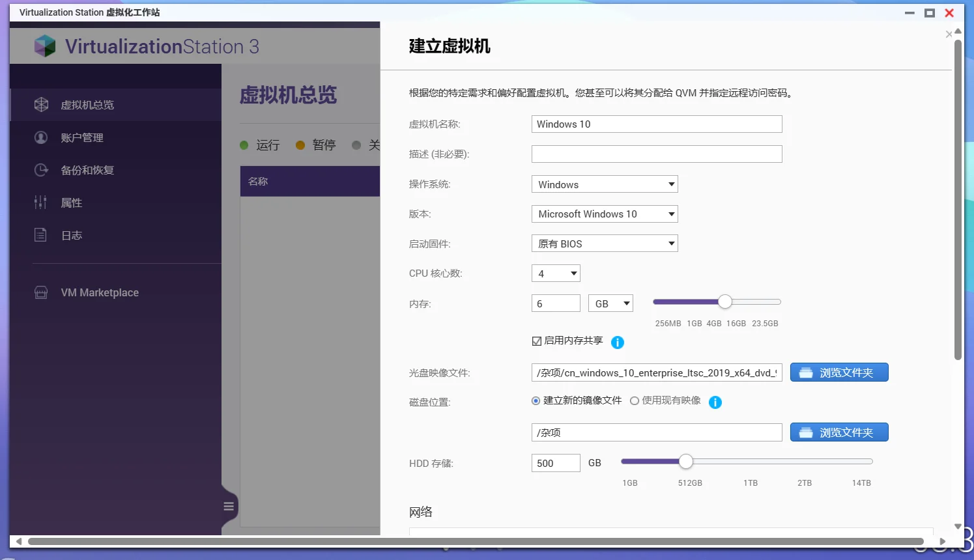This screenshot has height=560, width=974.
Task: Click 浏览文件夹 for the ISO image
Action: pos(839,372)
